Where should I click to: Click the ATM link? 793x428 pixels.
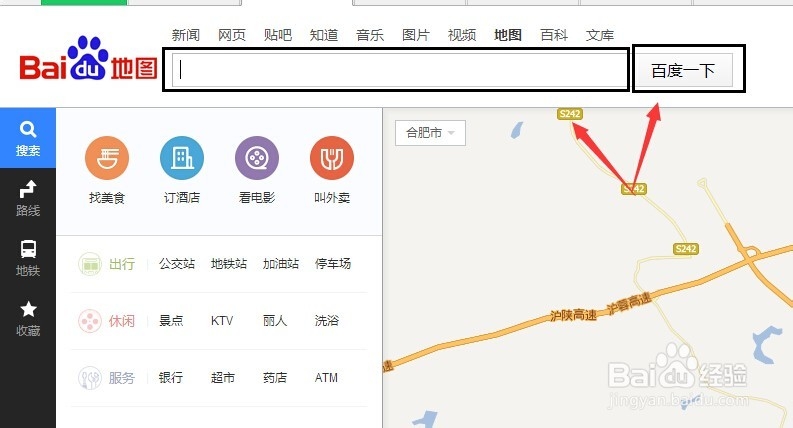pos(326,377)
